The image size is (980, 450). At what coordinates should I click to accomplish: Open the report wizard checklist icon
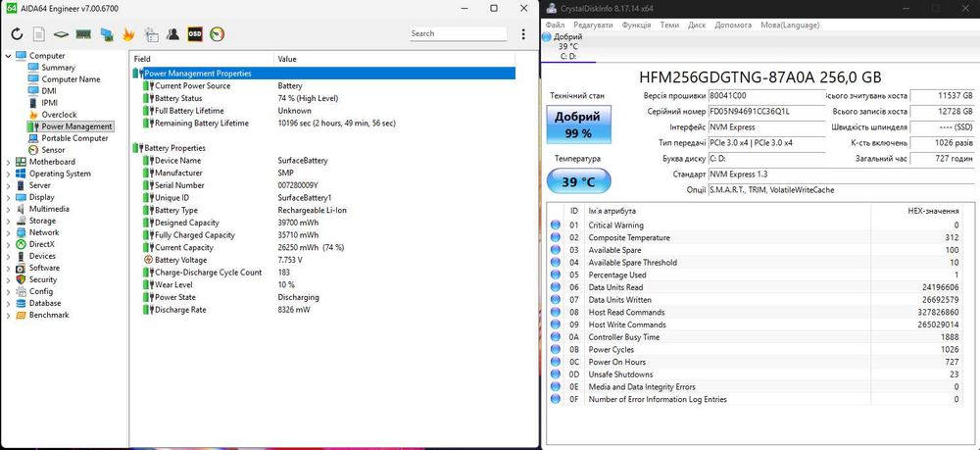click(x=151, y=33)
